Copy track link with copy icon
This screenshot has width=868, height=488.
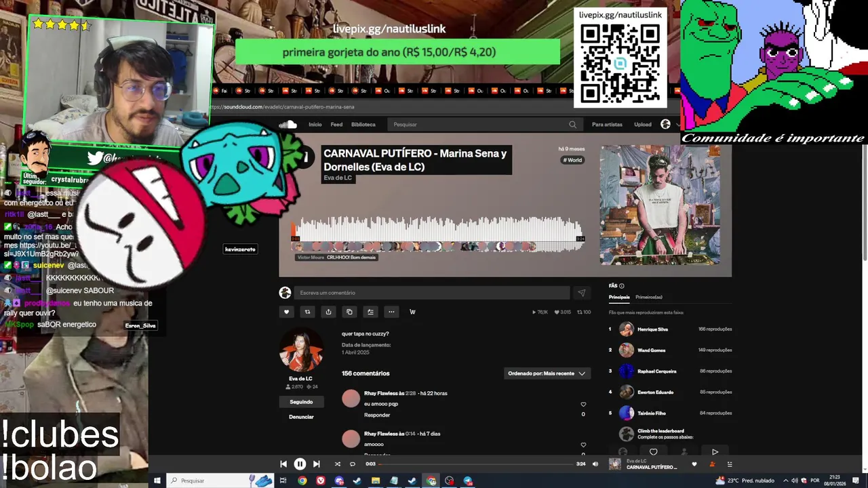349,312
